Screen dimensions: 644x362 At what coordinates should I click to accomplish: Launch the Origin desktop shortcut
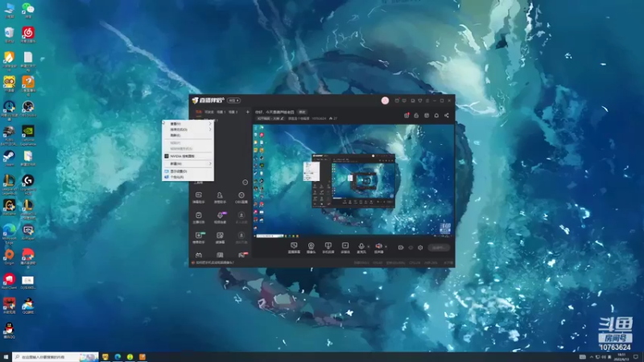click(x=9, y=255)
